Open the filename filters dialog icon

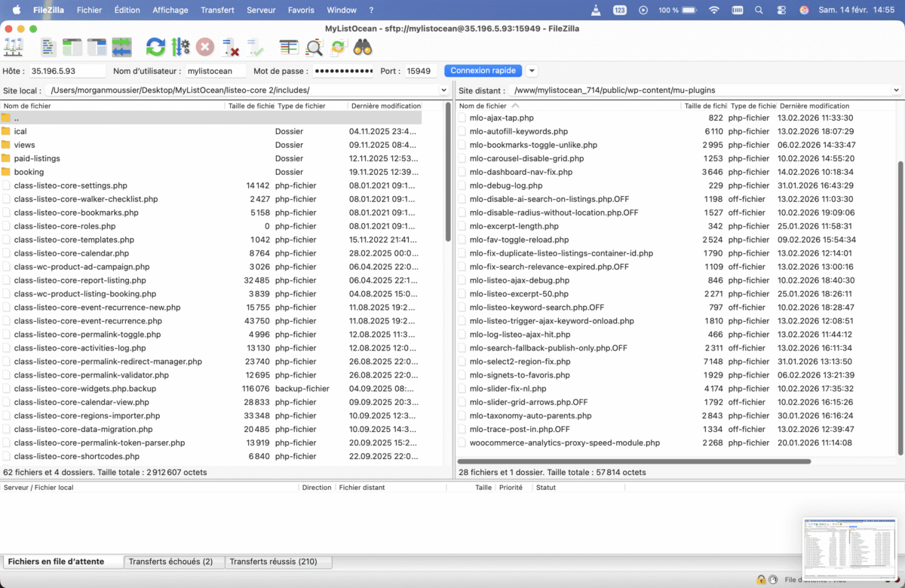pos(289,47)
